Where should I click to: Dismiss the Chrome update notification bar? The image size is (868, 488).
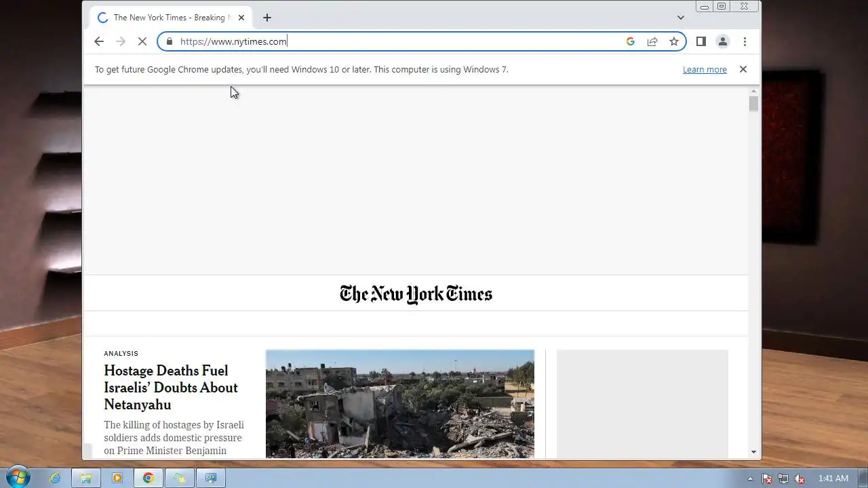point(743,69)
